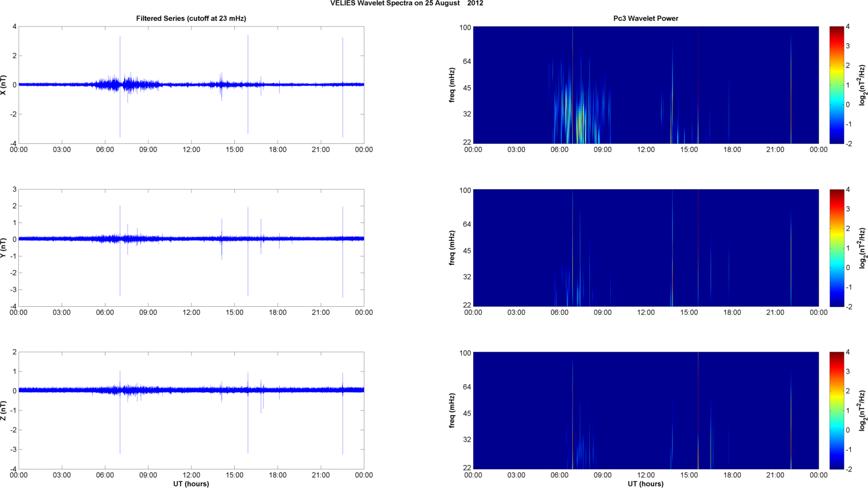Click the colorbar beside the X wavelet spectrogram
This screenshot has height=488, width=868.
836,85
